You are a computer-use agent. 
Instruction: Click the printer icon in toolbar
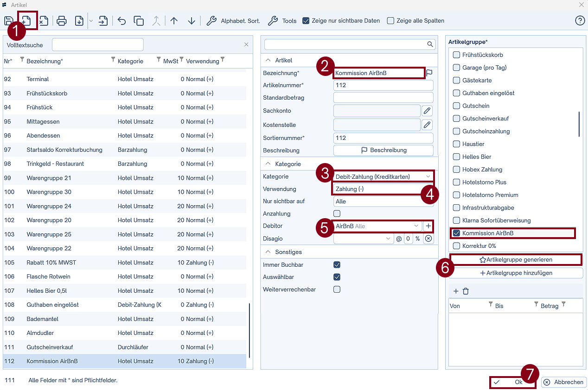click(62, 21)
